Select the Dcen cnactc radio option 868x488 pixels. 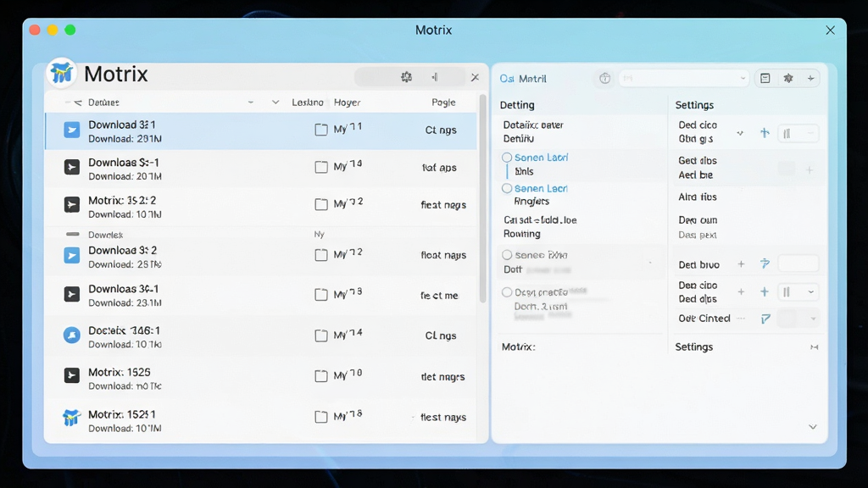(507, 292)
